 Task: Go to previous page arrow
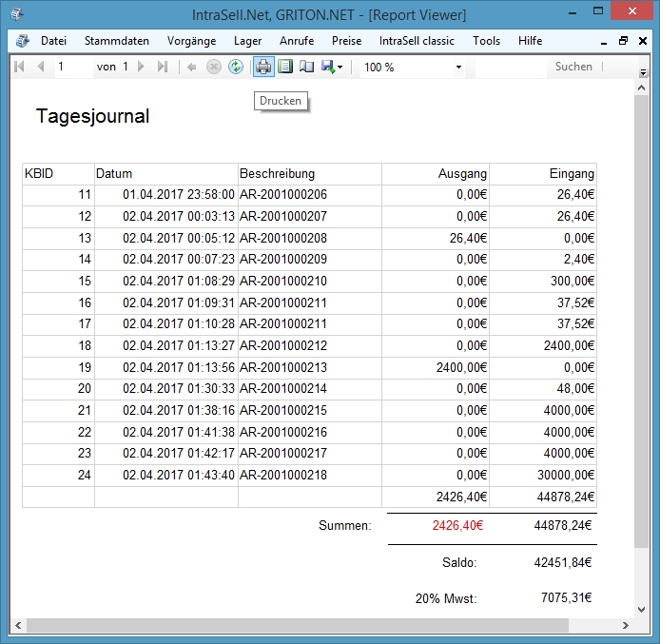(41, 67)
